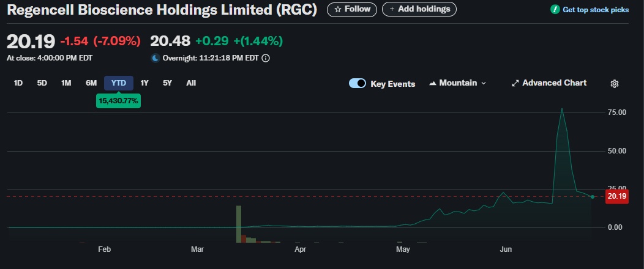
Task: Click the red 20.19 current price label
Action: pyautogui.click(x=617, y=196)
